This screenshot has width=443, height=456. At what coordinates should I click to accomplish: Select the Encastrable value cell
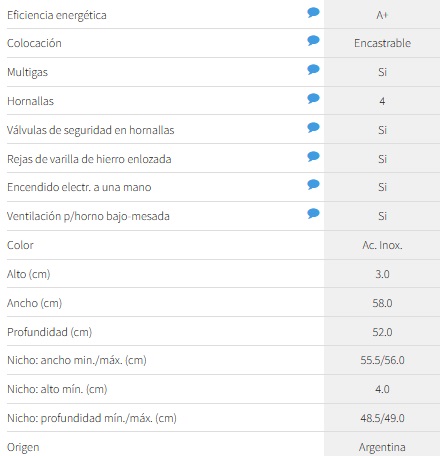(x=382, y=43)
